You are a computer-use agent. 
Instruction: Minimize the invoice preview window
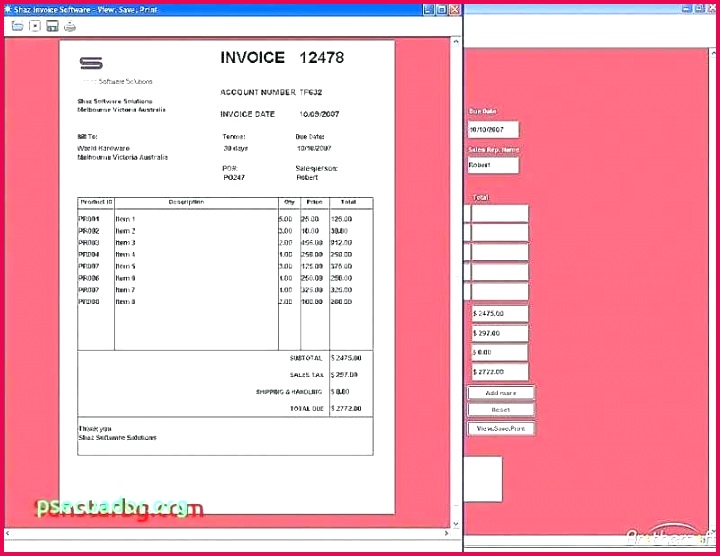point(428,9)
